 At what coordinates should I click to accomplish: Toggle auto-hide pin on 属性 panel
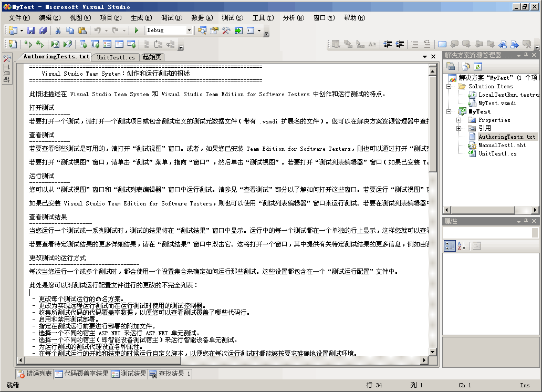coord(526,221)
